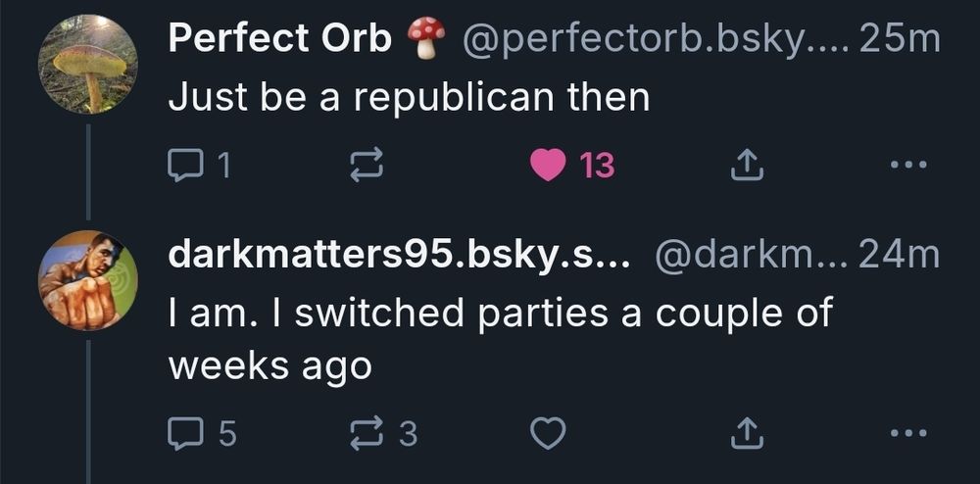Viewport: 980px width, 484px height.
Task: Like darkmatters95's post
Action: tap(549, 433)
